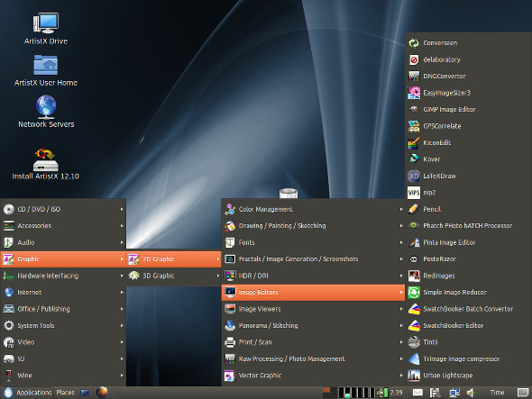Click the Places panel button
Image resolution: width=532 pixels, height=399 pixels.
point(65,393)
